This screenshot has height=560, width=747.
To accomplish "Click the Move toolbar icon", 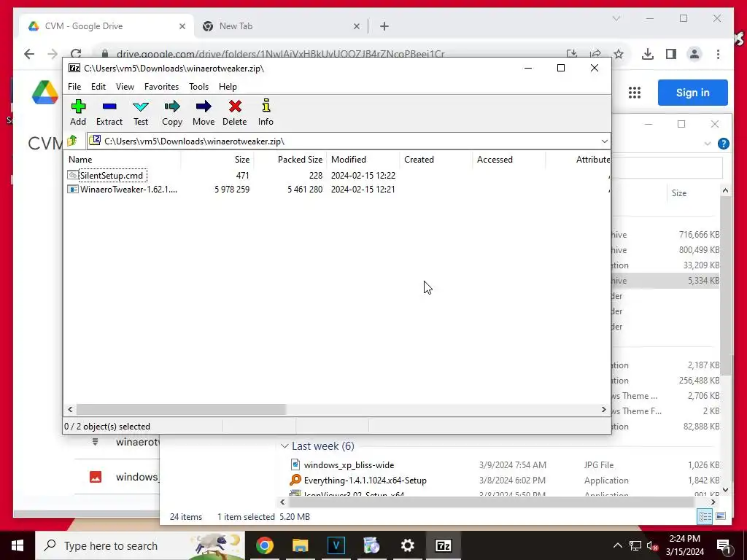I will click(204, 113).
